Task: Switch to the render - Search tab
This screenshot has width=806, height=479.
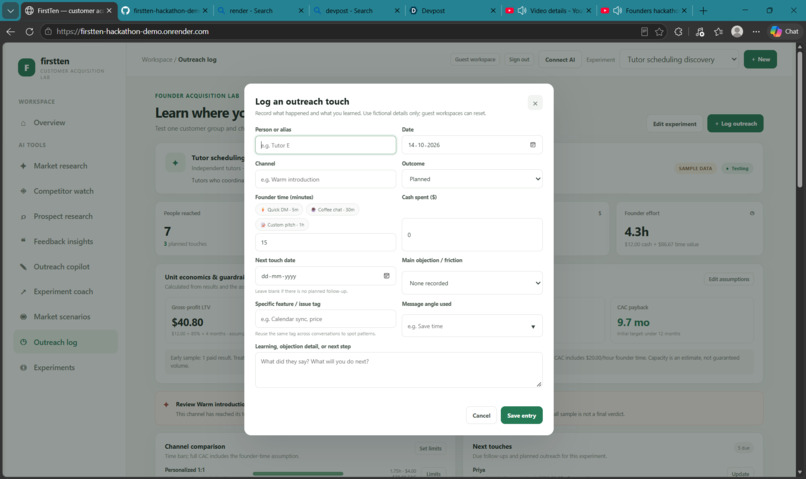Action: click(x=261, y=10)
